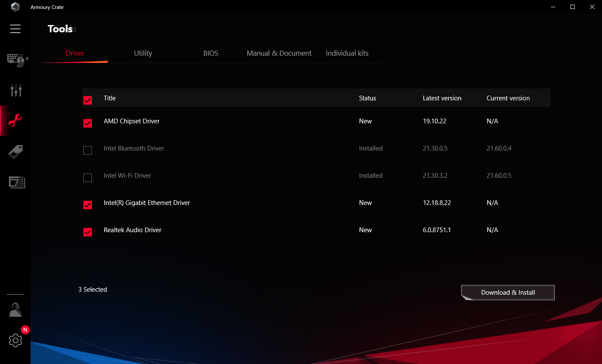Click current version 21.60.0.4
This screenshot has height=364, width=602.
point(499,148)
